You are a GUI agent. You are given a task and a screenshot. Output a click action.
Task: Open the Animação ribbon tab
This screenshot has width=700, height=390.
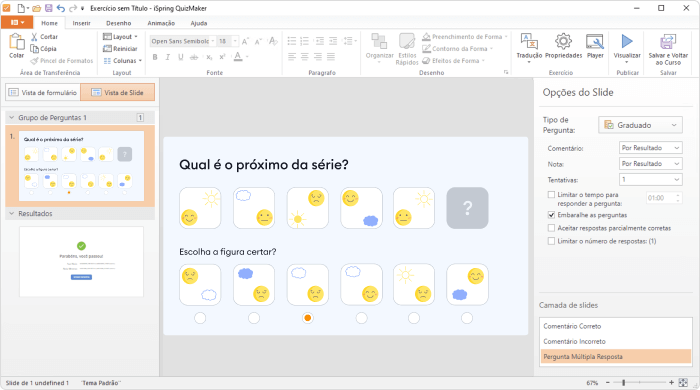tap(161, 23)
